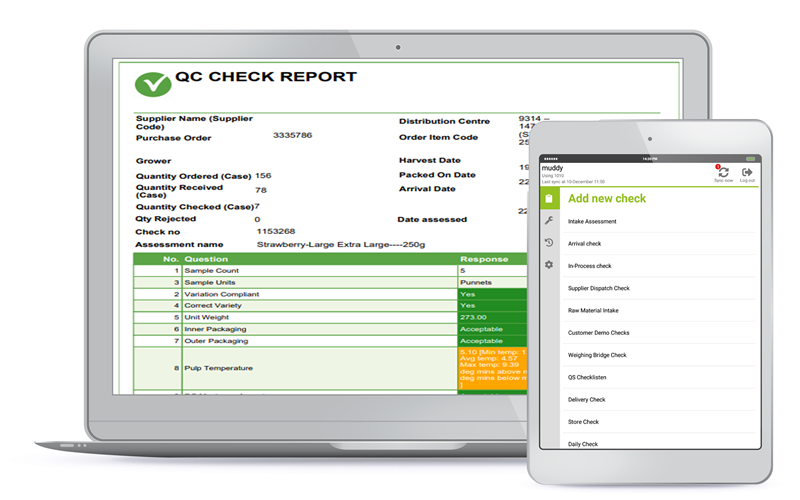
Task: Select Intake Assessment check
Action: [592, 221]
